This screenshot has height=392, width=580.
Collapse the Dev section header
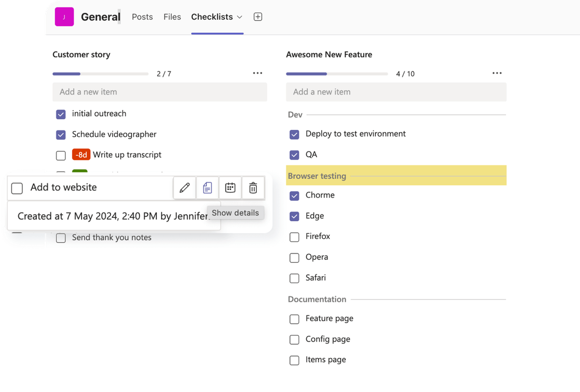(x=296, y=114)
